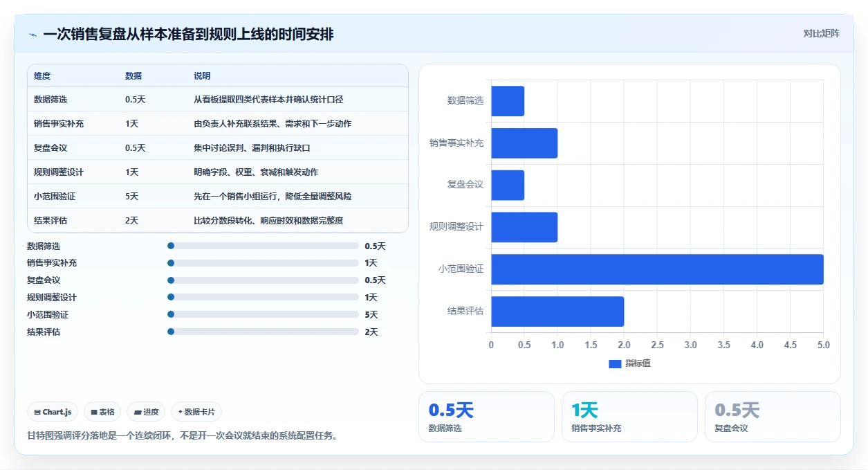The height and width of the screenshot is (470, 868).
Task: Click the 销售事实补充 progress bar
Action: [263, 263]
